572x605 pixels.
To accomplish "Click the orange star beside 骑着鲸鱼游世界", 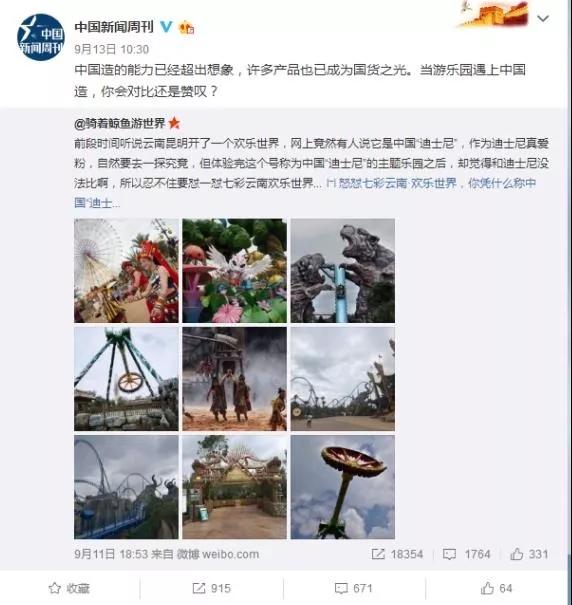I will pos(174,123).
